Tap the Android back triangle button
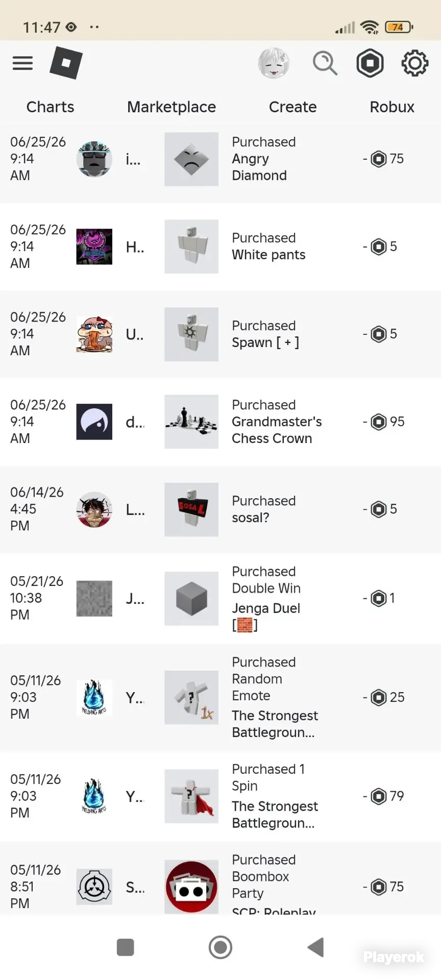Image resolution: width=441 pixels, height=980 pixels. click(316, 947)
